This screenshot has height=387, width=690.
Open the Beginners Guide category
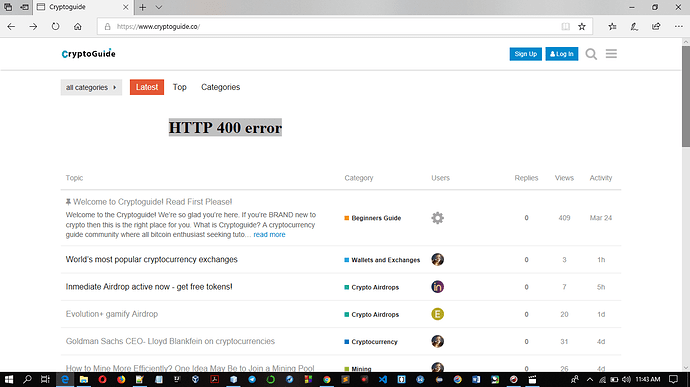[x=373, y=218]
